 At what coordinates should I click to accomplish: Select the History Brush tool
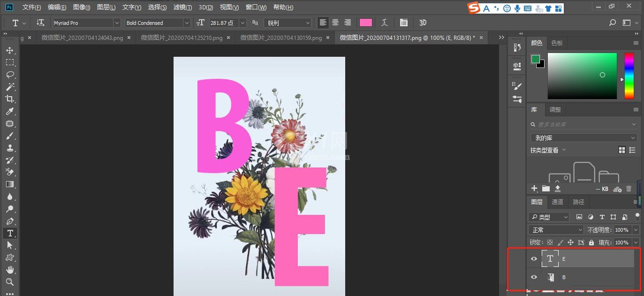click(10, 160)
